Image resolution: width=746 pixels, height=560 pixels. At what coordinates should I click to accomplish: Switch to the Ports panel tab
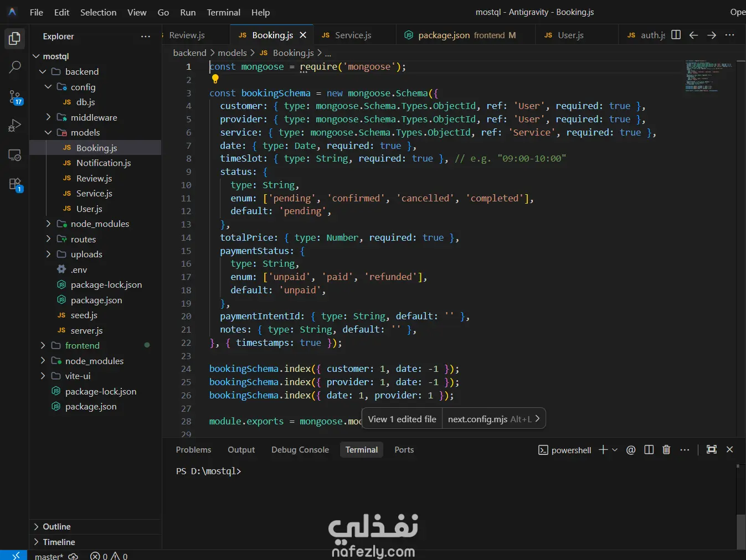(404, 450)
